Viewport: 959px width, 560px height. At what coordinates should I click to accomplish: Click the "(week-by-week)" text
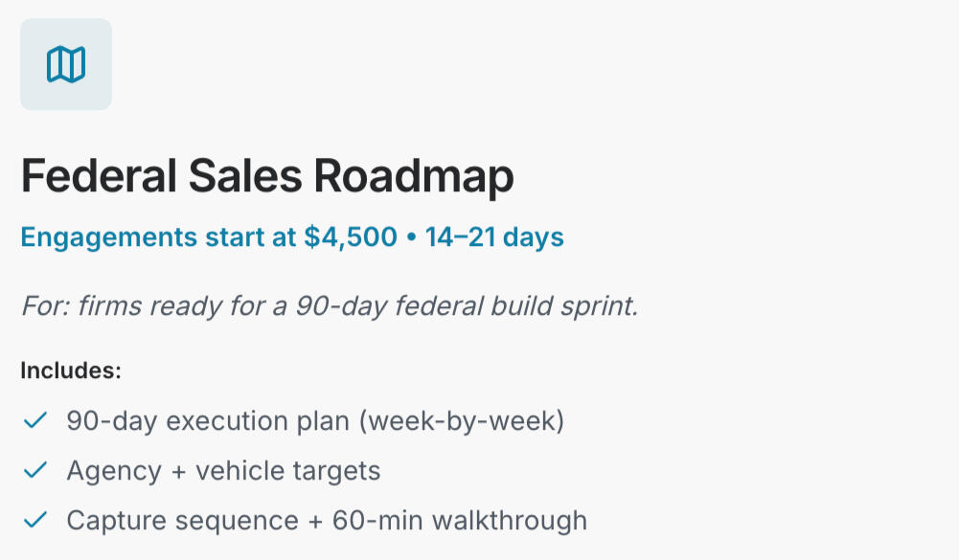462,421
